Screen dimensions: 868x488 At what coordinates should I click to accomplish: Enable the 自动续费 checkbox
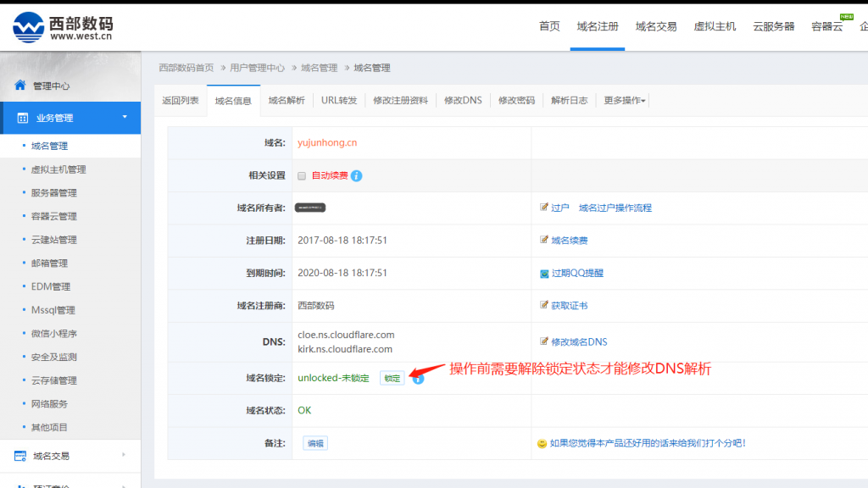coord(302,176)
